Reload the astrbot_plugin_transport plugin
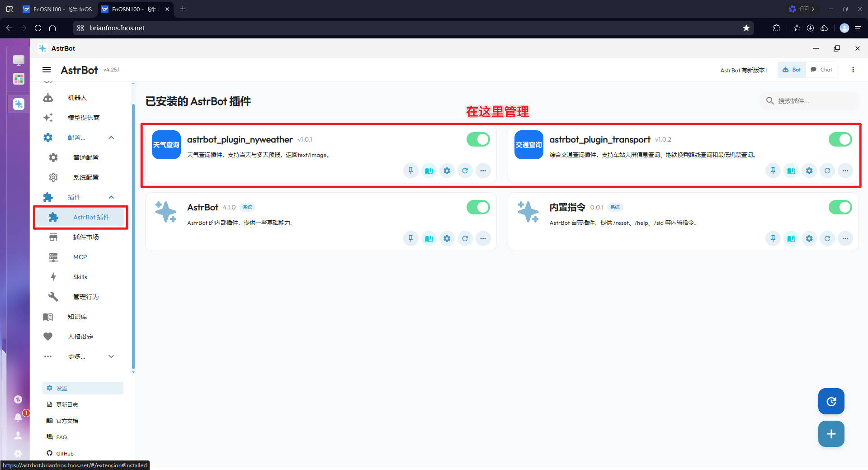The height and width of the screenshot is (470, 868). 827,171
